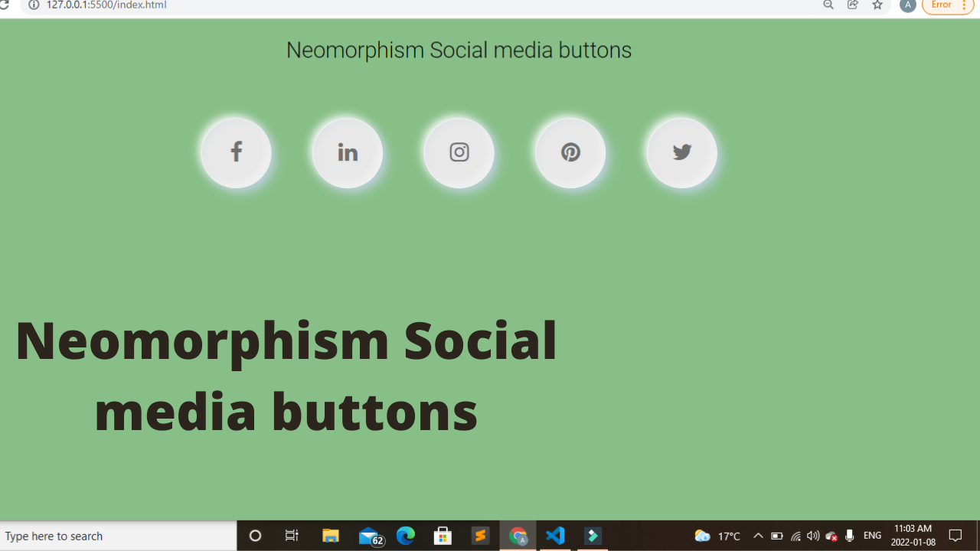Open the Filmora app on the taskbar
Viewport: 980px width, 551px height.
(x=593, y=536)
